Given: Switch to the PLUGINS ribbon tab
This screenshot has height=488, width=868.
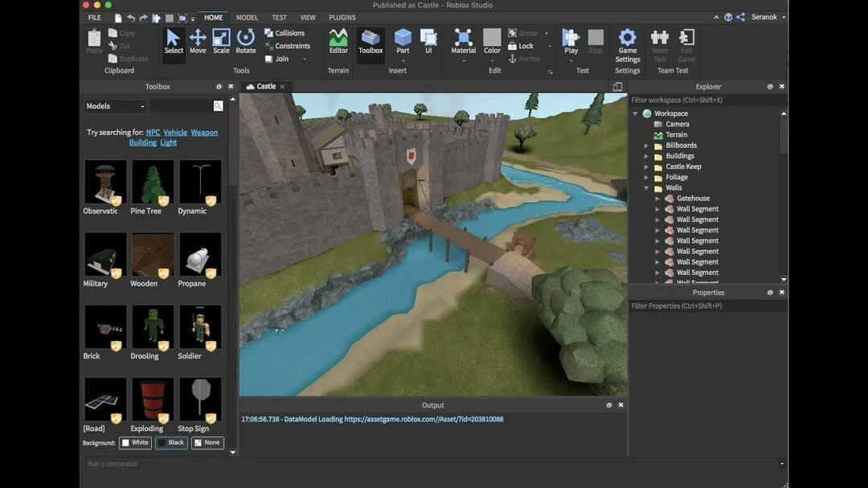Looking at the screenshot, I should [342, 18].
